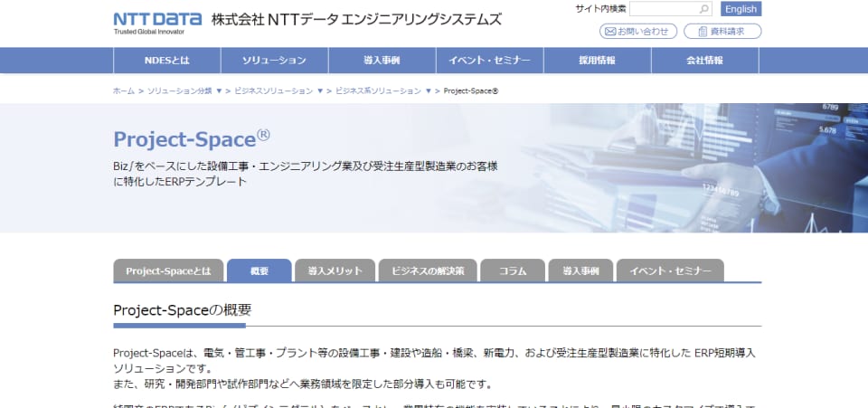Image resolution: width=868 pixels, height=408 pixels.
Task: Open ビジネスソリューション breadcrumb link
Action: click(273, 90)
